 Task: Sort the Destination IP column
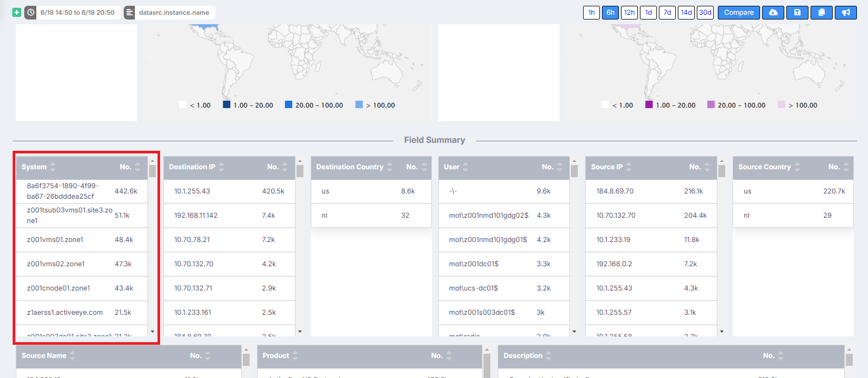[x=221, y=167]
